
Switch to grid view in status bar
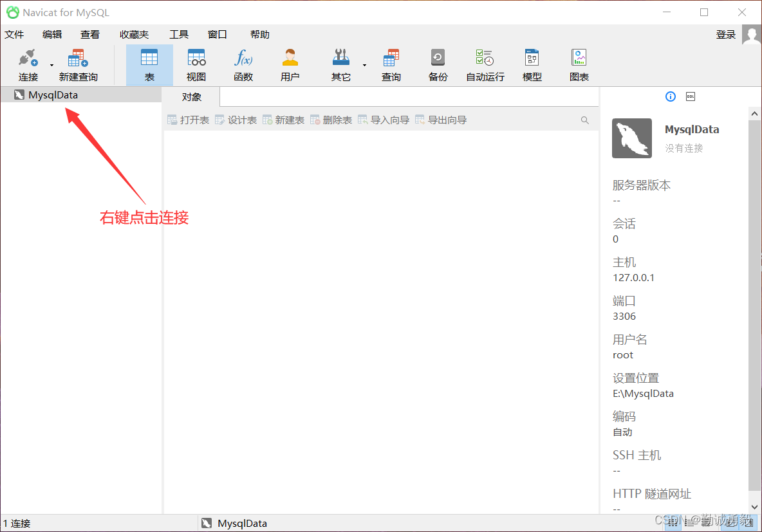click(673, 523)
